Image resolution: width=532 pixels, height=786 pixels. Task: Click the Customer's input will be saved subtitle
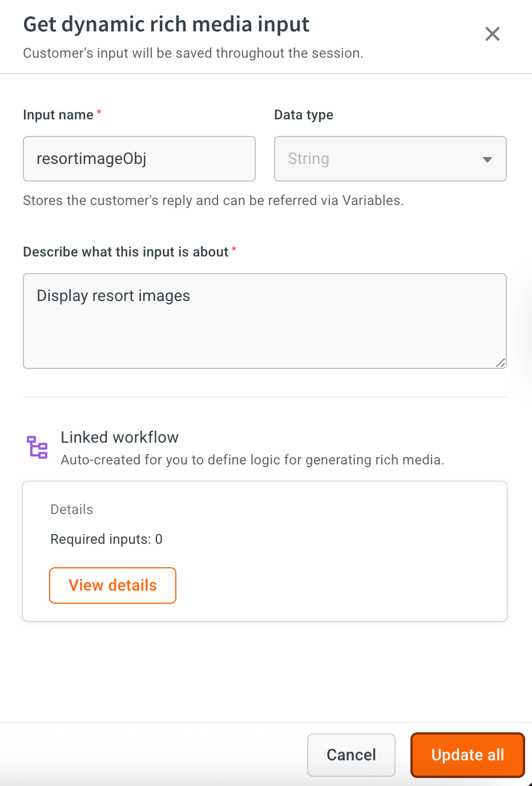tap(193, 53)
